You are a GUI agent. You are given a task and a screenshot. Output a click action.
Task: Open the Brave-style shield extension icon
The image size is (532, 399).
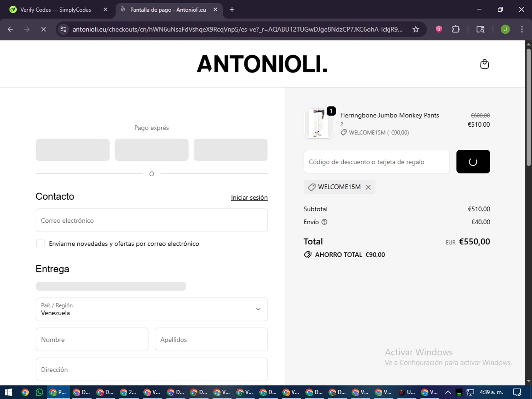click(439, 29)
